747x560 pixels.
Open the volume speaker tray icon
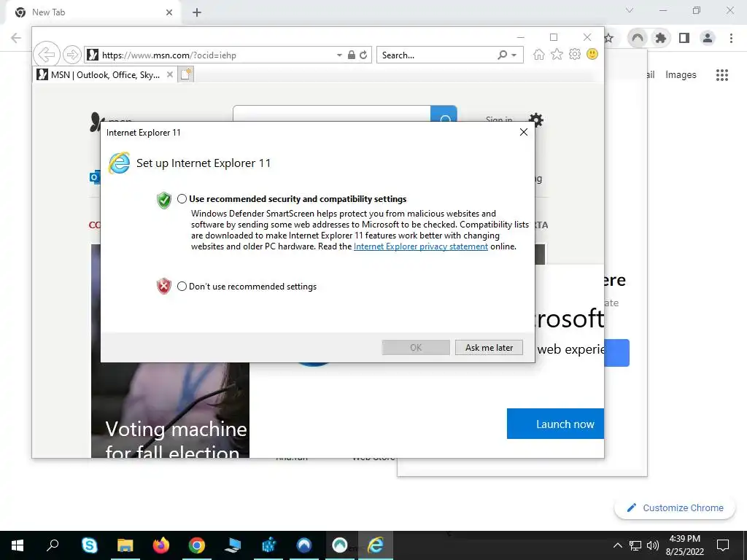(x=653, y=545)
